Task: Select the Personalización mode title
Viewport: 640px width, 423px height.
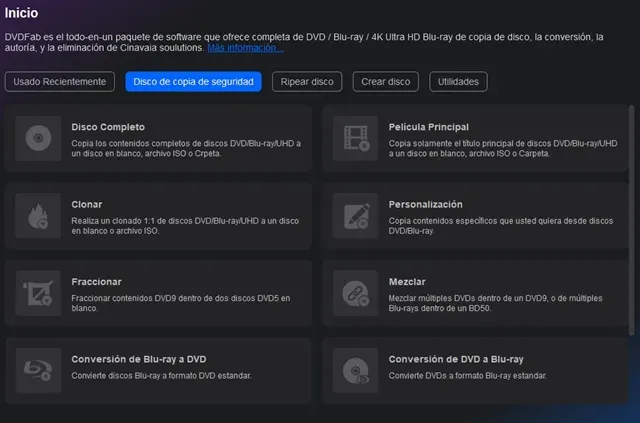Action: (426, 204)
